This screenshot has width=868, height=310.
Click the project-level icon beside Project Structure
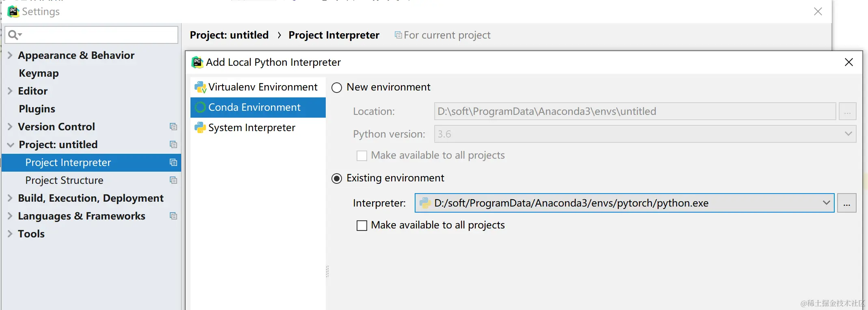point(173,181)
